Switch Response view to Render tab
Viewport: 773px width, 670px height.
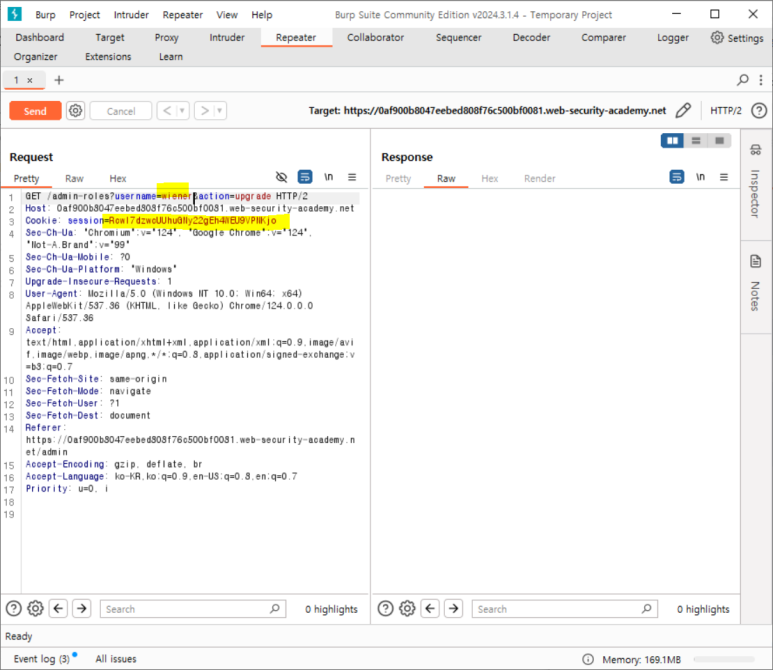point(539,178)
